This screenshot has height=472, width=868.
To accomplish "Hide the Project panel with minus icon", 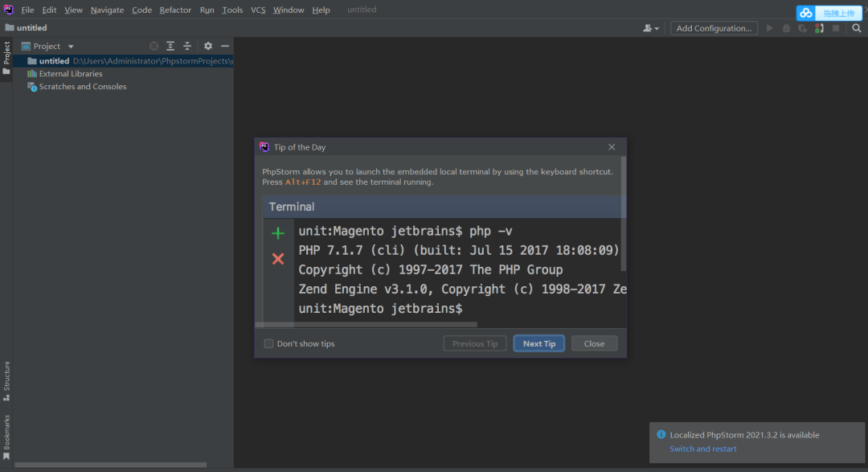I will [x=225, y=47].
